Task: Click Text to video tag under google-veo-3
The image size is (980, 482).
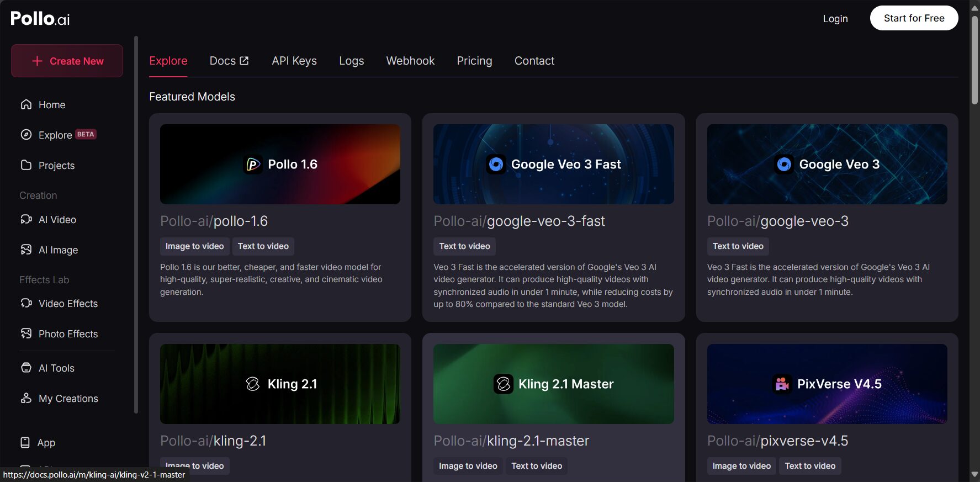Action: click(x=738, y=246)
